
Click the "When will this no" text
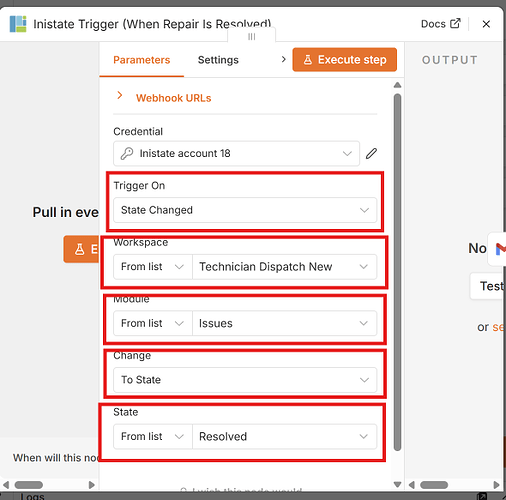(x=56, y=458)
